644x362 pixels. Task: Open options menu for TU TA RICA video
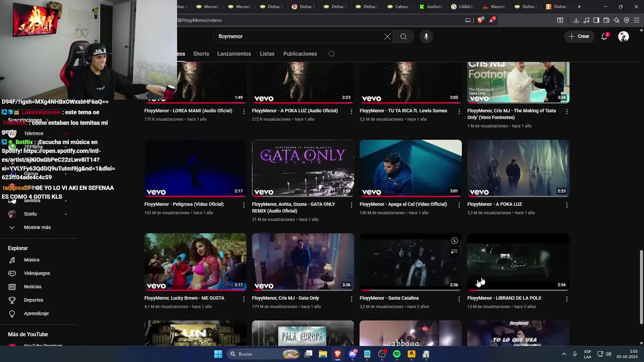459,112
